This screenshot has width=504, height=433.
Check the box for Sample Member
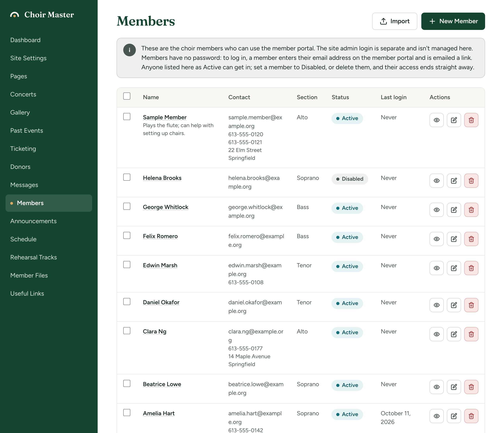click(x=127, y=117)
